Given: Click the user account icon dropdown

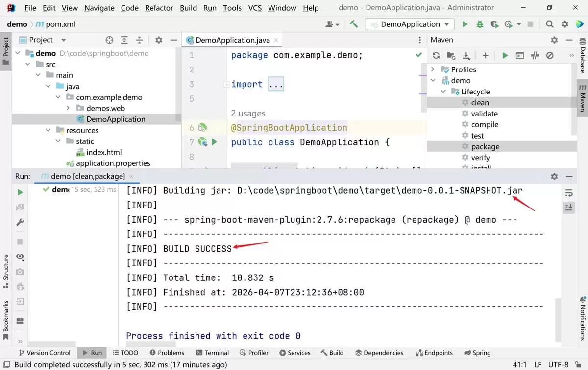Looking at the screenshot, I should pyautogui.click(x=333, y=24).
